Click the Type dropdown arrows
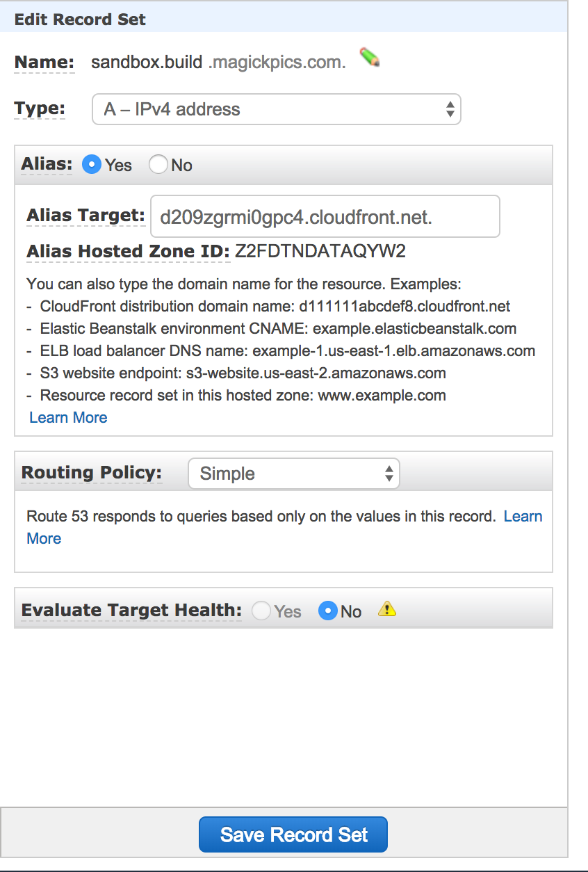The height and width of the screenshot is (872, 588). 450,109
